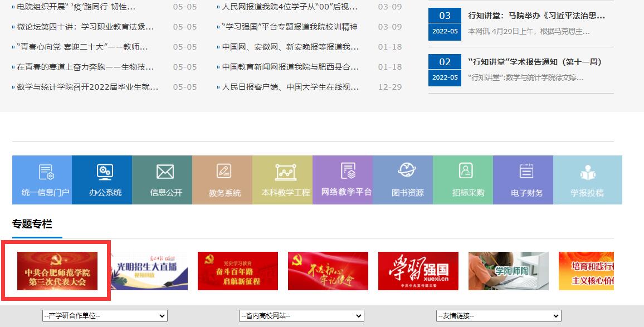This screenshot has height=327, width=644.
Task: Open the 数学与统计学院召开2022届毕业生 news link
Action: point(87,87)
